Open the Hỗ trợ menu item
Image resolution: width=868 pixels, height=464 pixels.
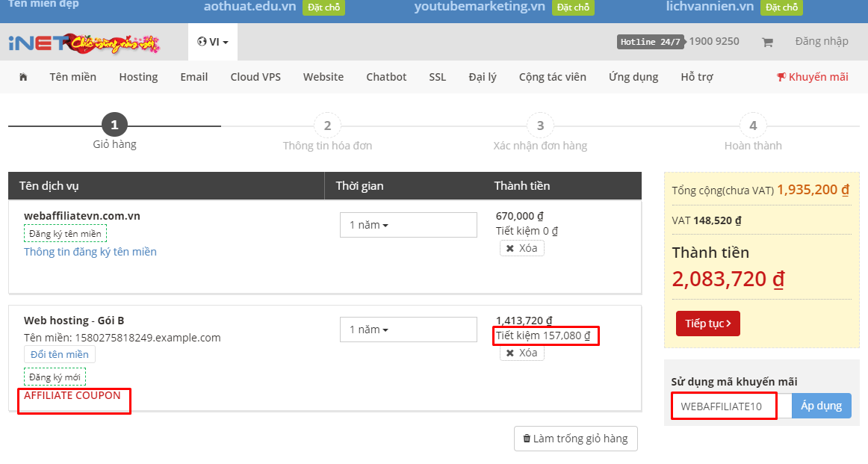pyautogui.click(x=697, y=77)
